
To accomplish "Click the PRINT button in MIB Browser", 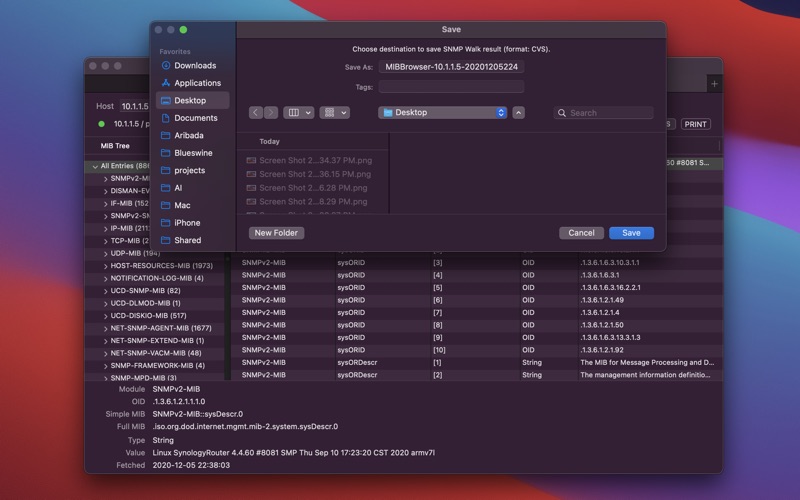I will coord(695,124).
